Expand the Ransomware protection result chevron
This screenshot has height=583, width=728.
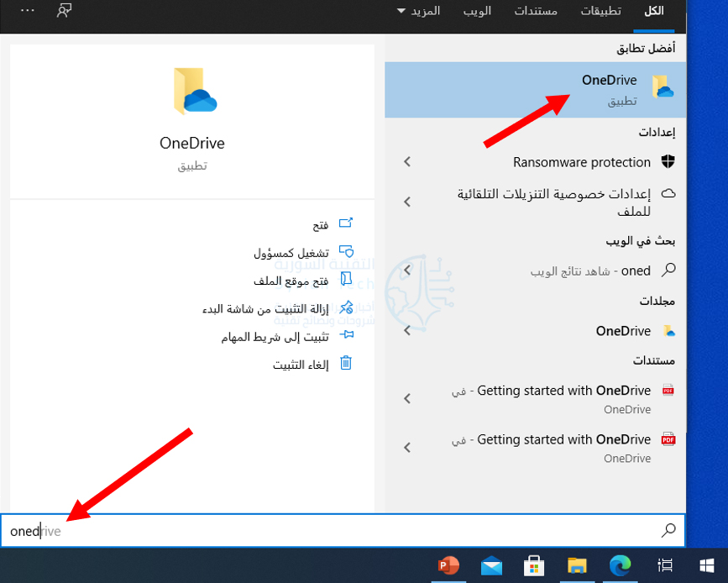407,161
